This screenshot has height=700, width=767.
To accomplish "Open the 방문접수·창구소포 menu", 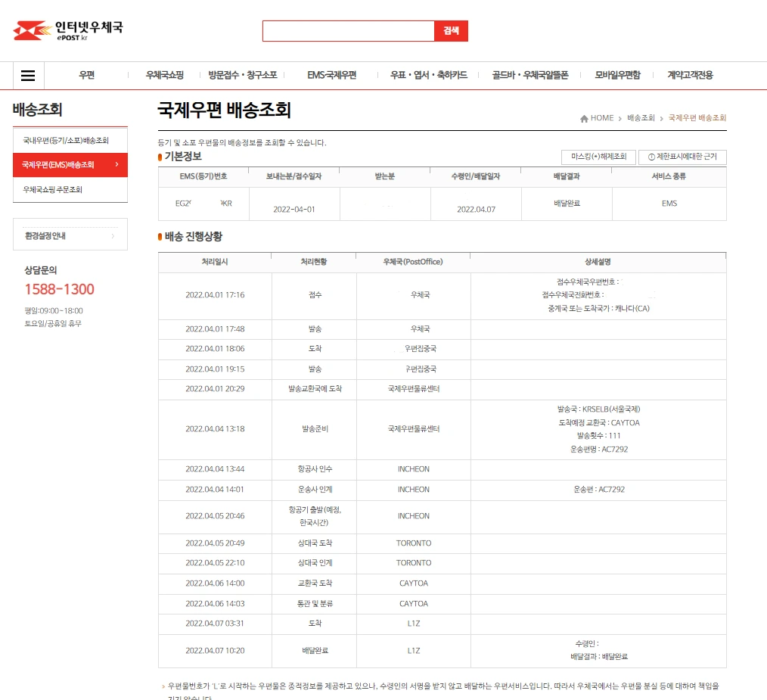I will (243, 75).
